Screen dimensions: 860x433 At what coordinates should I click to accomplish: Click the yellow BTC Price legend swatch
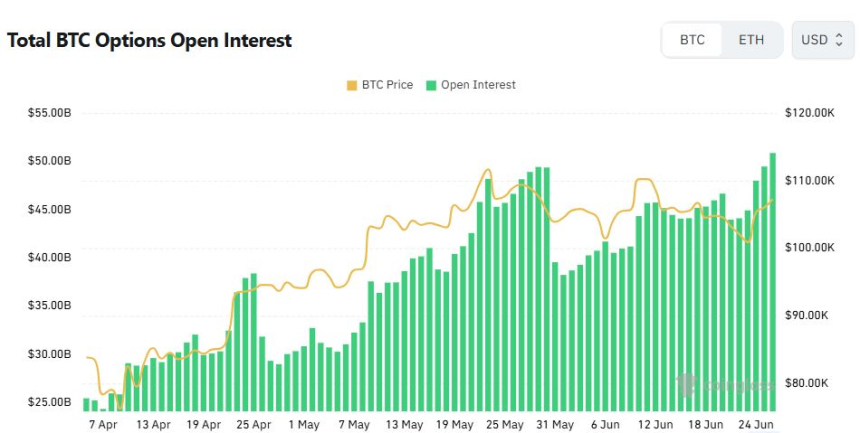(352, 86)
